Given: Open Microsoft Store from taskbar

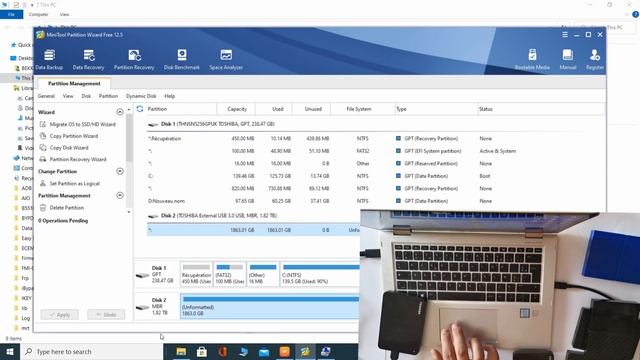Looking at the screenshot, I should tap(202, 351).
